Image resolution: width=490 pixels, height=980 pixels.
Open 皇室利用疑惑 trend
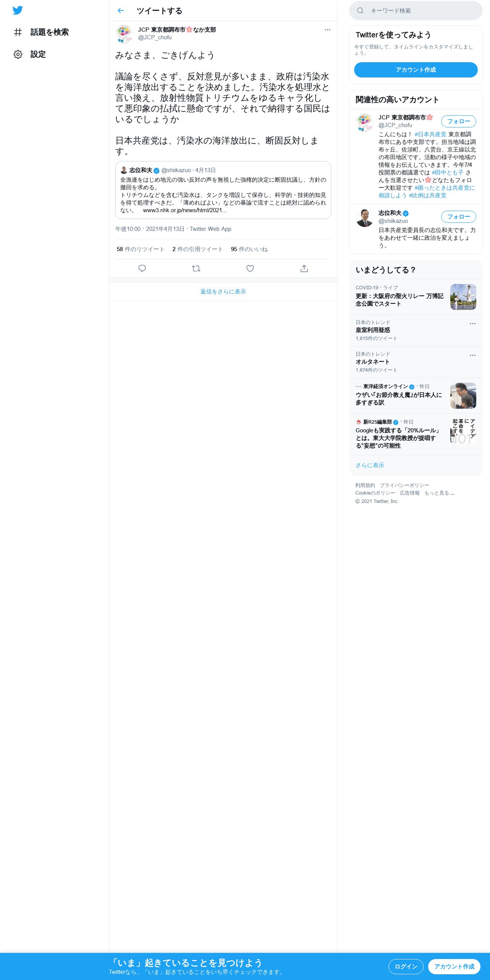416,330
